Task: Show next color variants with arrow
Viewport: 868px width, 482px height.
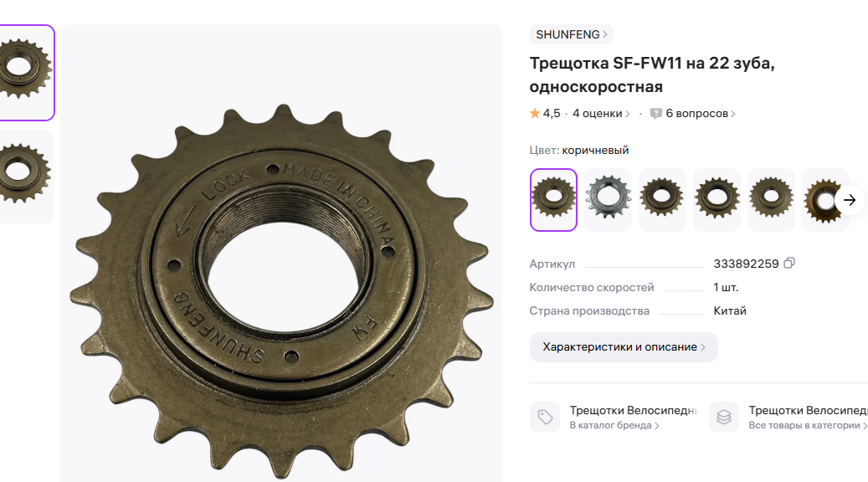Action: pyautogui.click(x=850, y=200)
